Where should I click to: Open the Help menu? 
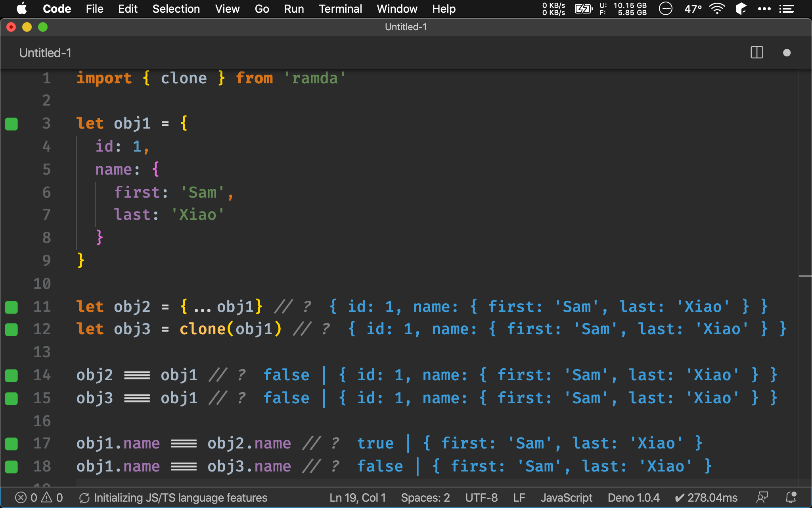(444, 9)
